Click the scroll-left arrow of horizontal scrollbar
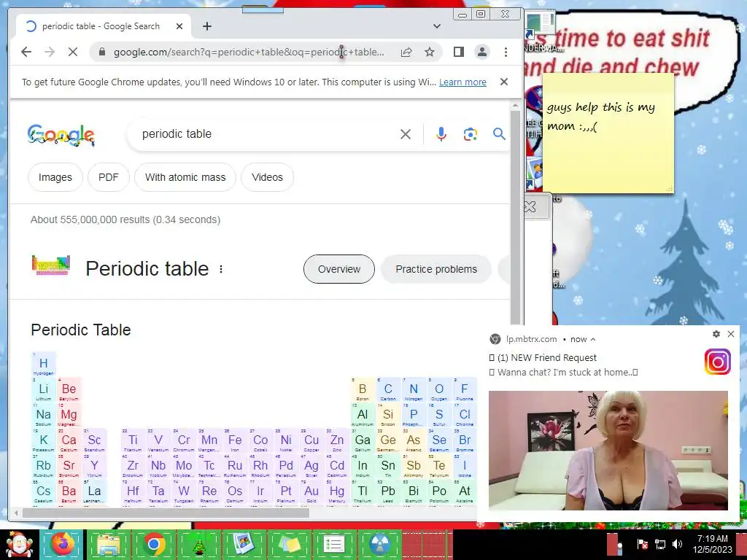 [16, 513]
